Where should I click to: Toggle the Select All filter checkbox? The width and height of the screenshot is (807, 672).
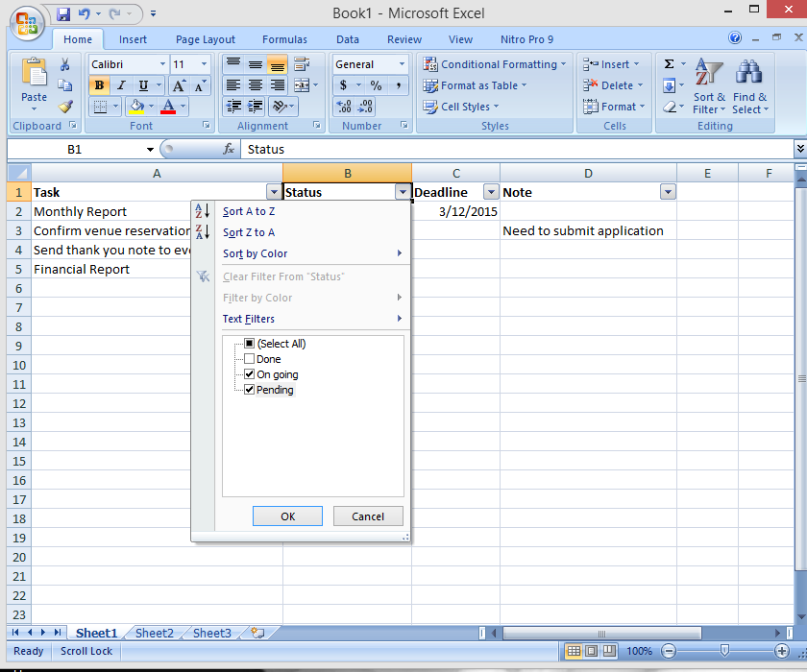click(248, 343)
